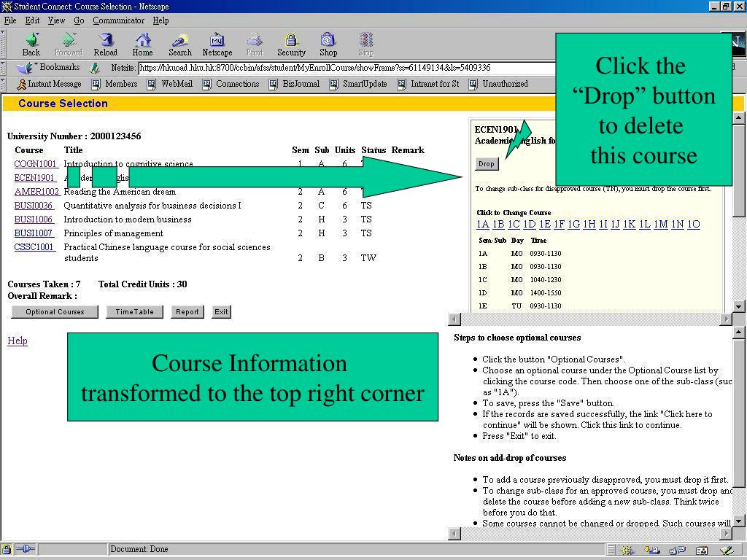Click the Forward navigation icon

(x=69, y=44)
